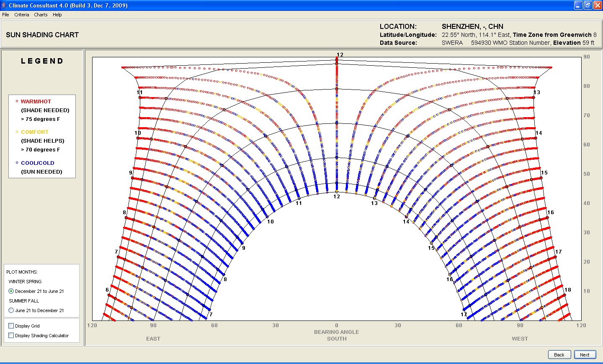Click the Data Source: label
The image size is (603, 364).
398,43
